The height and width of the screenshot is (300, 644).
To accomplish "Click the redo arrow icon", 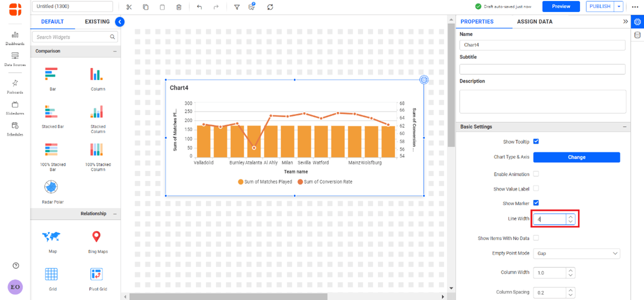I will 216,7.
